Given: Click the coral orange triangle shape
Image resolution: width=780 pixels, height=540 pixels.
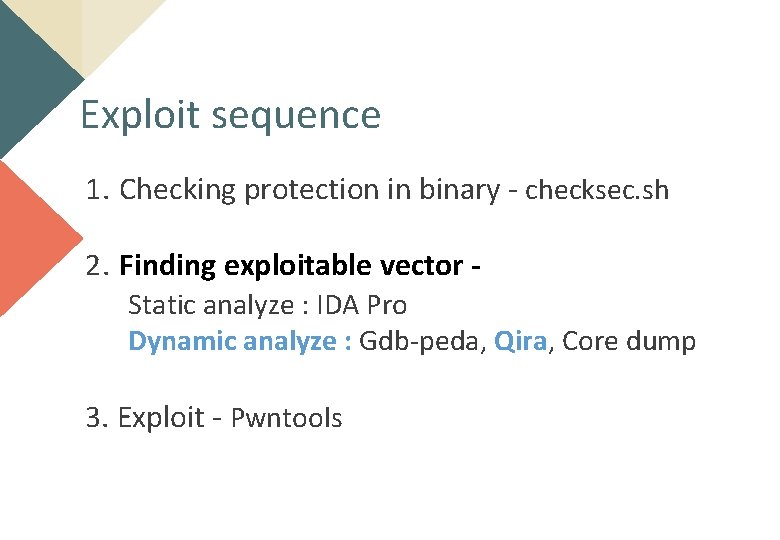Looking at the screenshot, I should 30,240.
